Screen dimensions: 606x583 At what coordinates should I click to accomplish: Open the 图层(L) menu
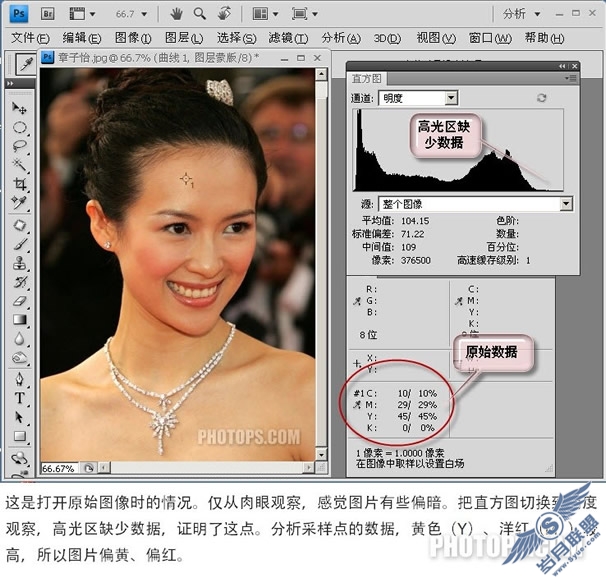(184, 38)
